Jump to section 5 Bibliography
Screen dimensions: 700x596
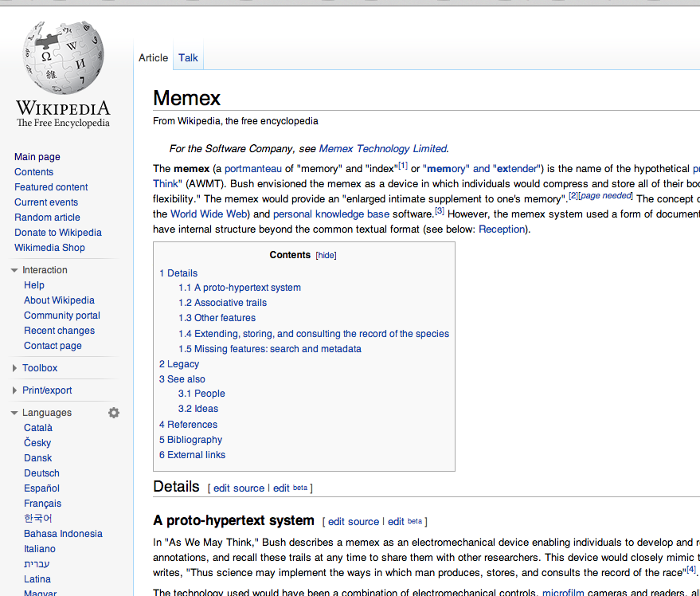tap(190, 440)
